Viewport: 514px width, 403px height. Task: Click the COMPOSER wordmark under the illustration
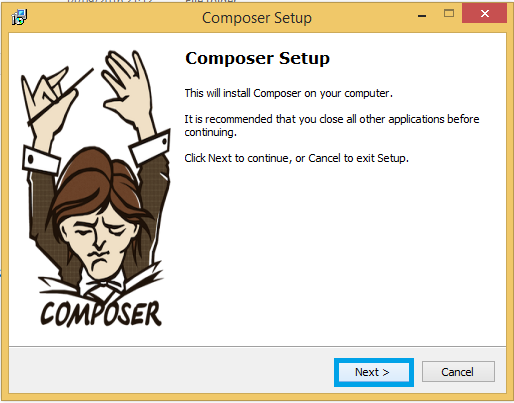click(101, 314)
